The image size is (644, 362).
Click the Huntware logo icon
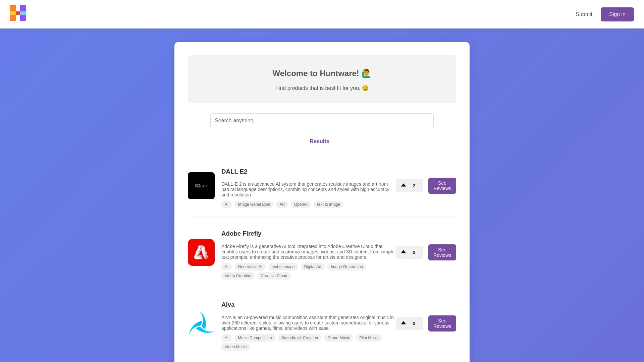pyautogui.click(x=18, y=13)
